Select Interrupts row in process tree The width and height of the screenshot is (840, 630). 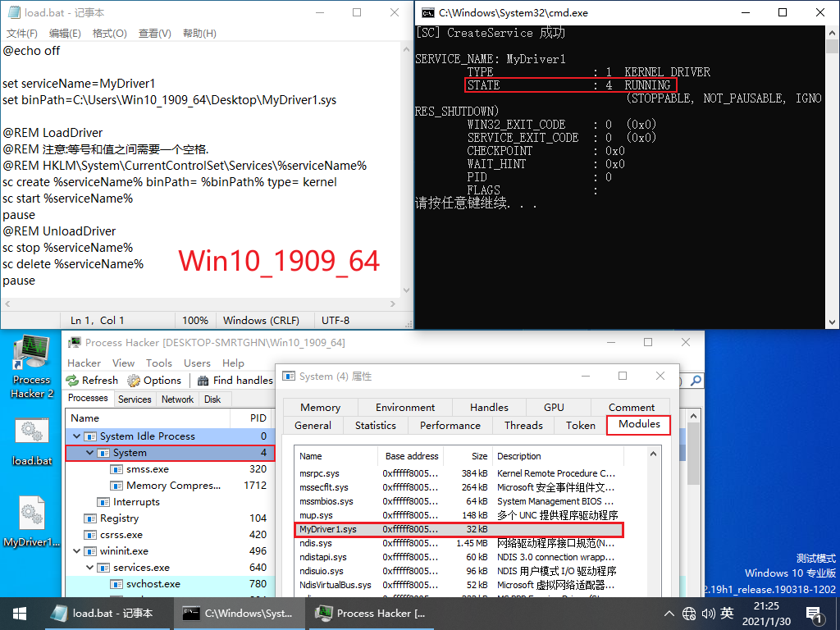169,502
